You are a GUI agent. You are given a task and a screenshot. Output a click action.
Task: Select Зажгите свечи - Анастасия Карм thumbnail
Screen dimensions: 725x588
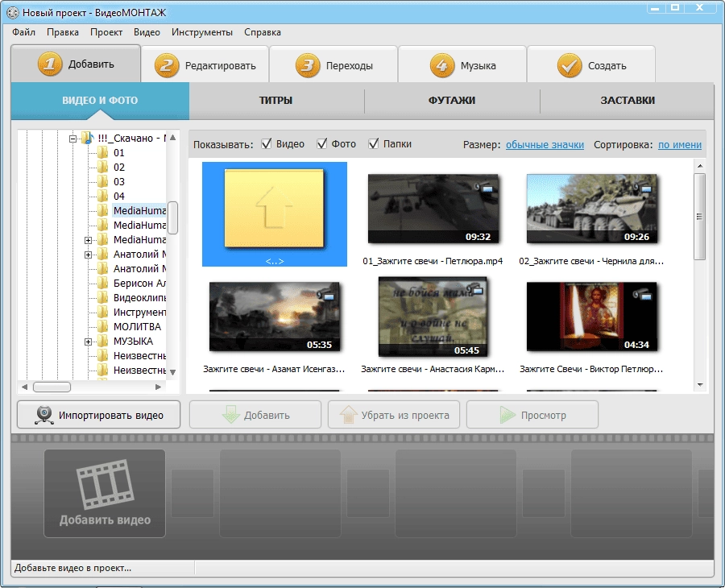click(433, 317)
